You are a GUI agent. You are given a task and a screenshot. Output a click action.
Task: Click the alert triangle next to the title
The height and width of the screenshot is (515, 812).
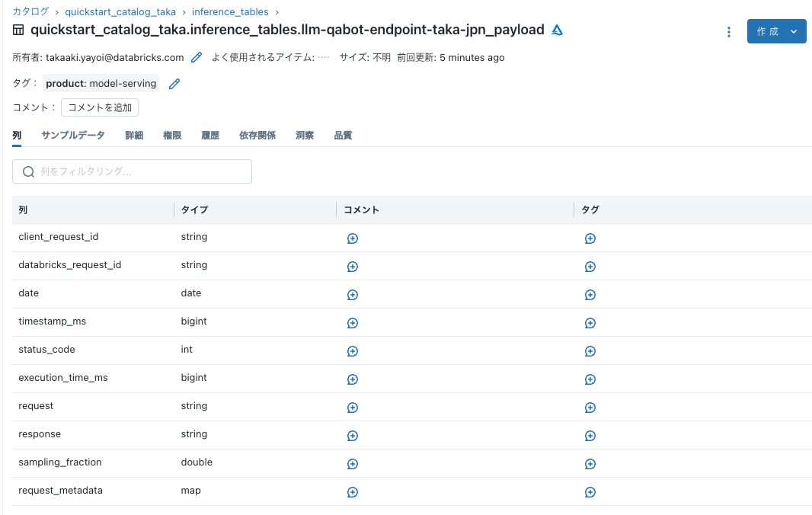tap(556, 30)
